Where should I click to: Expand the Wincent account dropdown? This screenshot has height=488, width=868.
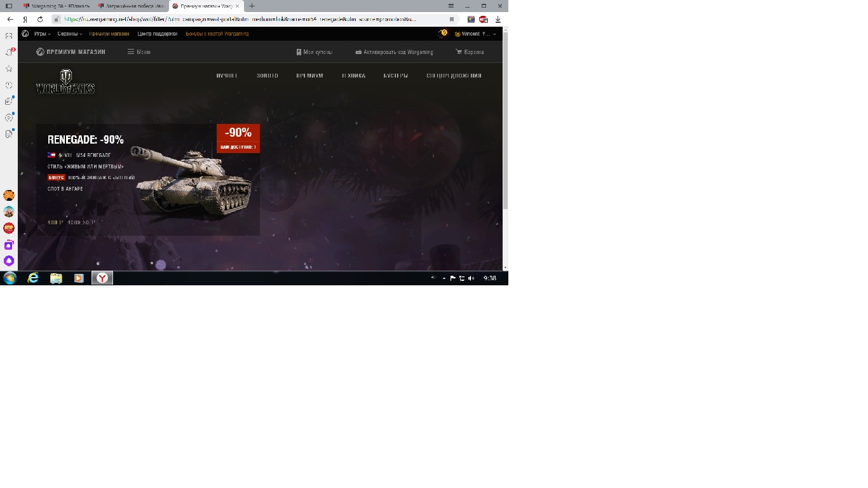(476, 34)
